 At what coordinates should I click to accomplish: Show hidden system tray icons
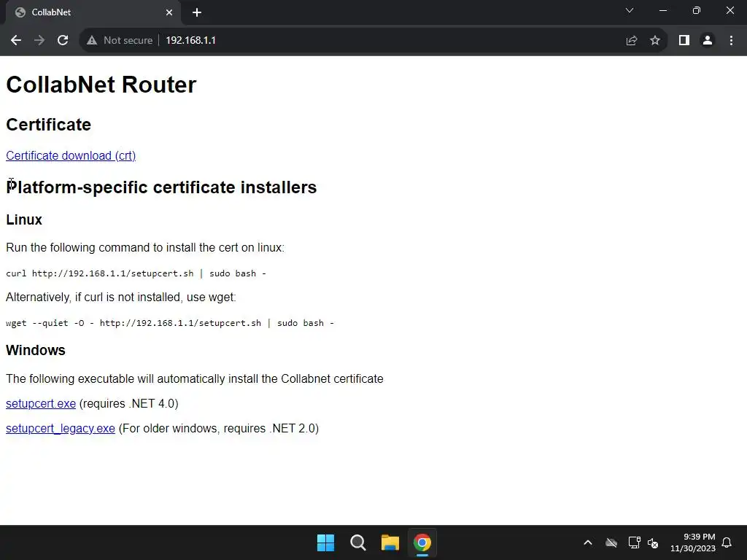point(588,542)
